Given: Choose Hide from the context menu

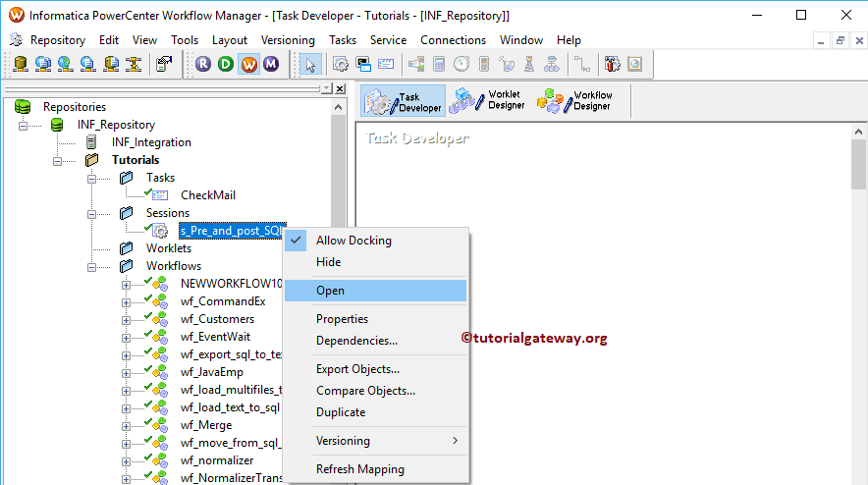Looking at the screenshot, I should tap(376, 262).
